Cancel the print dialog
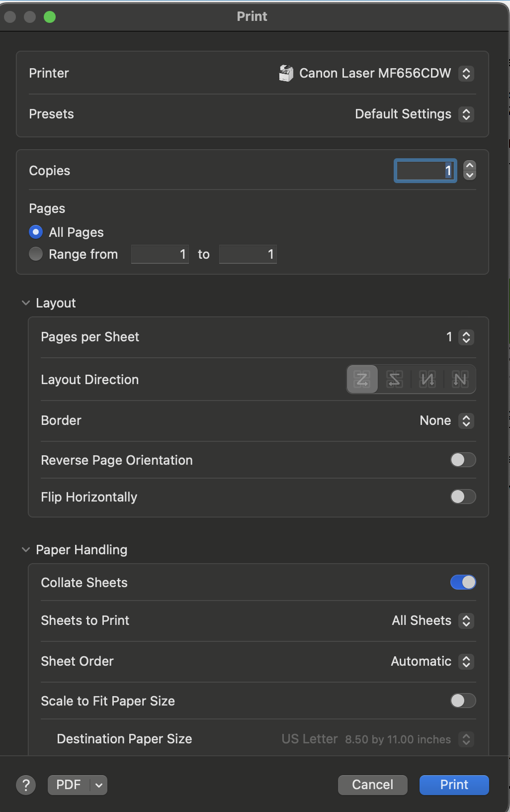 372,785
